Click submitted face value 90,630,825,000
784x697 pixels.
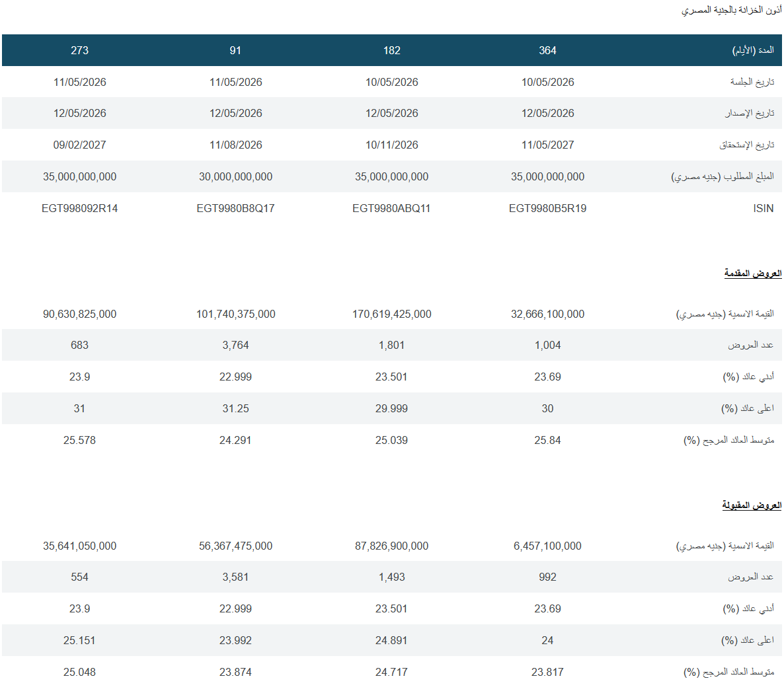79,314
